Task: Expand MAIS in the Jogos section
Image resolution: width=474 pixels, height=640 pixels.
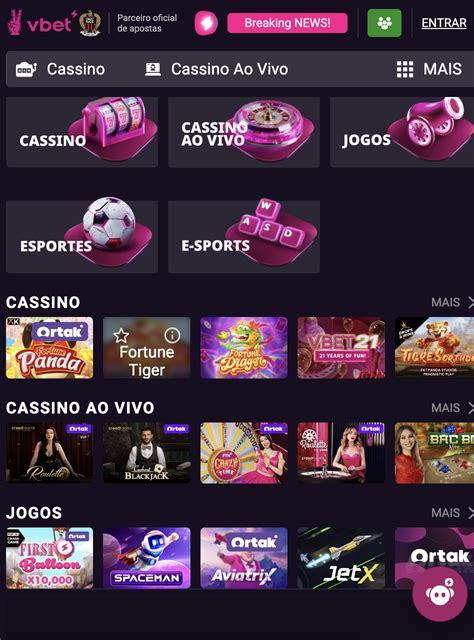Action: pos(452,513)
